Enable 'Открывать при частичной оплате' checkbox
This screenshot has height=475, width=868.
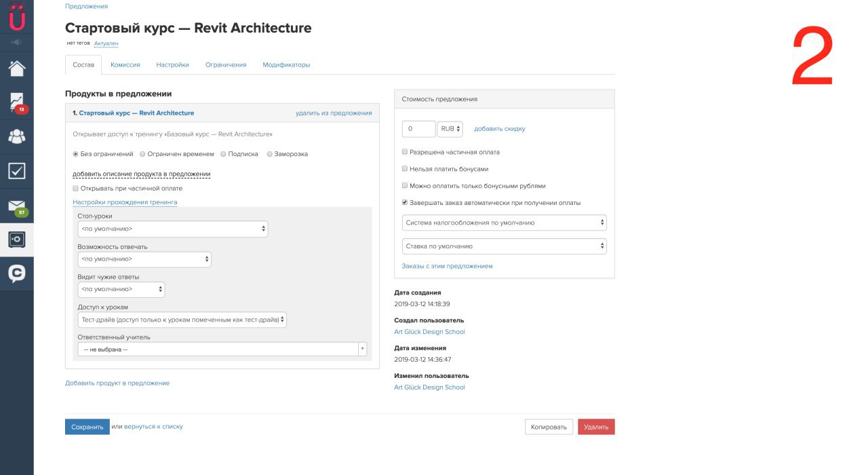76,188
